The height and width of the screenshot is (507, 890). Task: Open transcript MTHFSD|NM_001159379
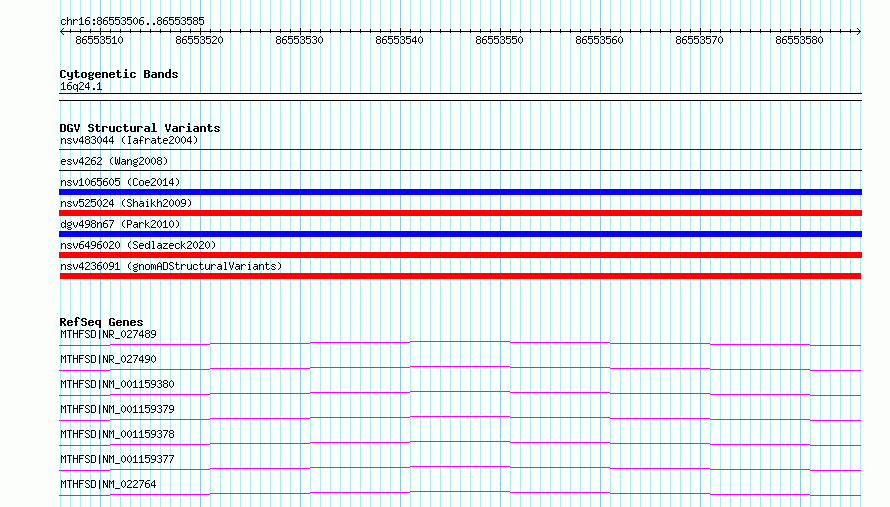[x=117, y=409]
